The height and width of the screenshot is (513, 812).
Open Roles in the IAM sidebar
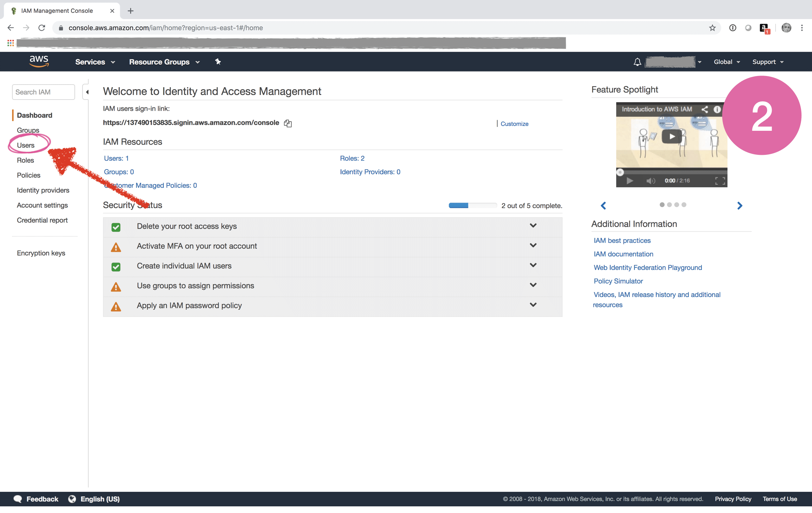25,160
